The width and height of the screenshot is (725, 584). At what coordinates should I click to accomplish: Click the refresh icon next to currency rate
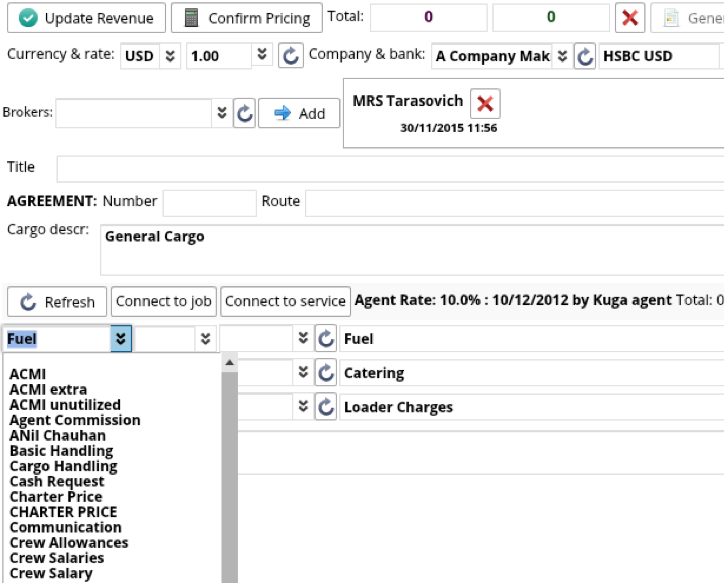290,56
